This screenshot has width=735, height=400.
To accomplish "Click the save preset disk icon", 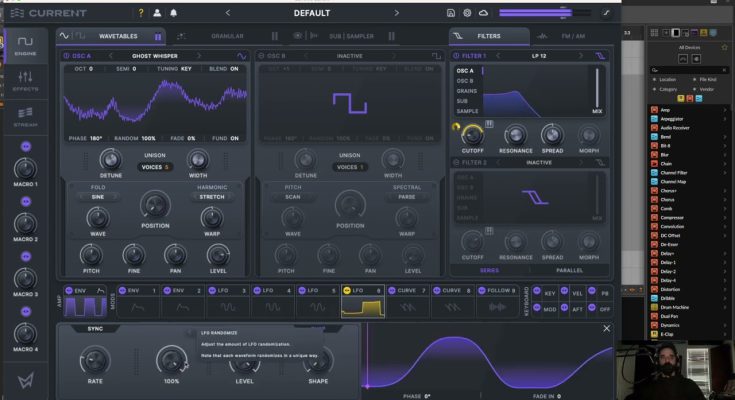I will pyautogui.click(x=450, y=13).
